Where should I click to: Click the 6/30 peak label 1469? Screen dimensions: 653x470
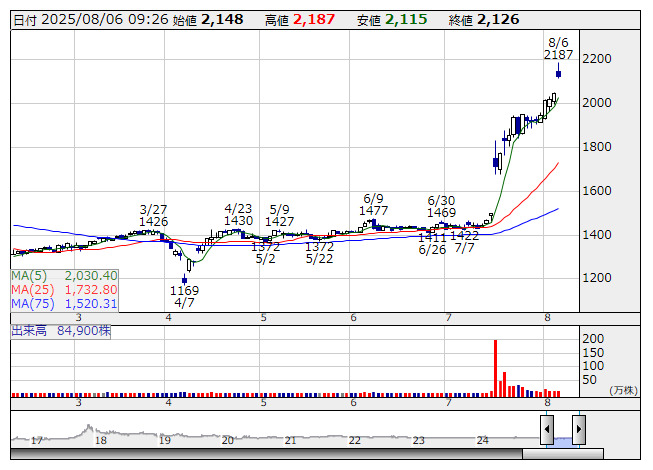(441, 213)
